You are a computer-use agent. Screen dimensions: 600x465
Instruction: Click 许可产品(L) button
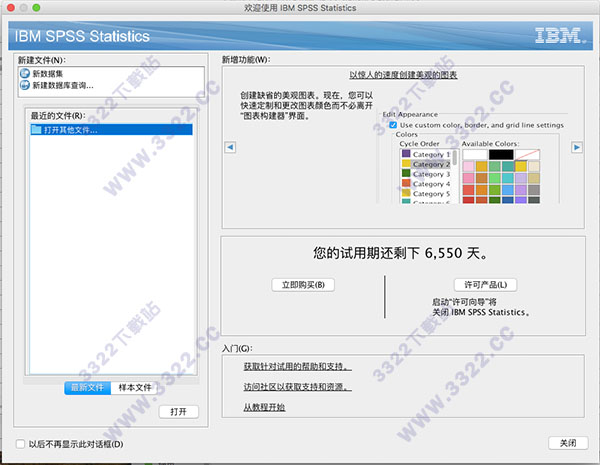486,285
